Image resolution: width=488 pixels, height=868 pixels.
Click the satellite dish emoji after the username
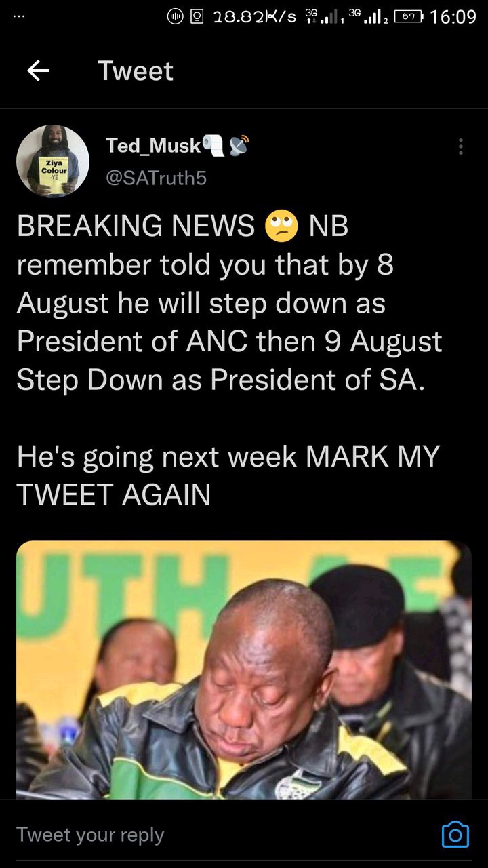point(239,144)
